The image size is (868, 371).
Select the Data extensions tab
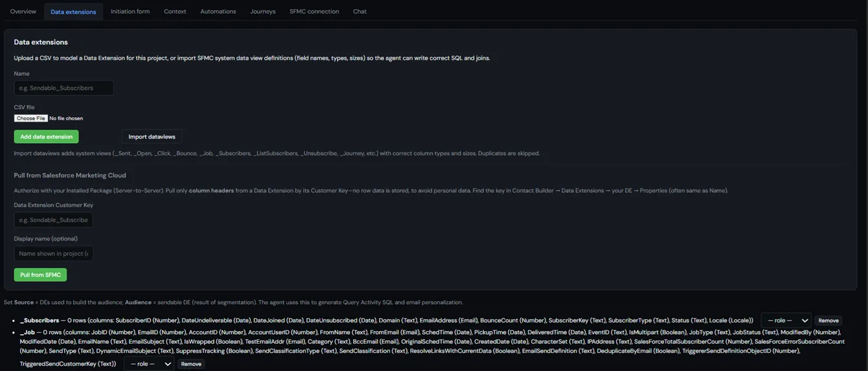click(73, 12)
